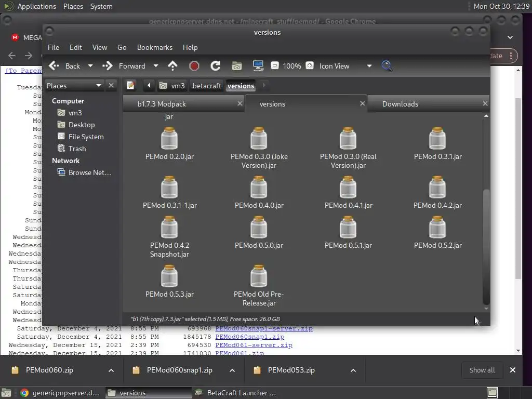This screenshot has width=532, height=399.
Task: Open the System menu in top panel
Action: pyautogui.click(x=101, y=6)
